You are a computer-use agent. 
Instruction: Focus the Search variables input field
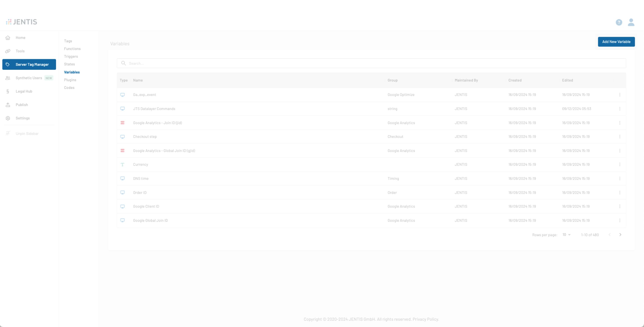[x=371, y=63]
